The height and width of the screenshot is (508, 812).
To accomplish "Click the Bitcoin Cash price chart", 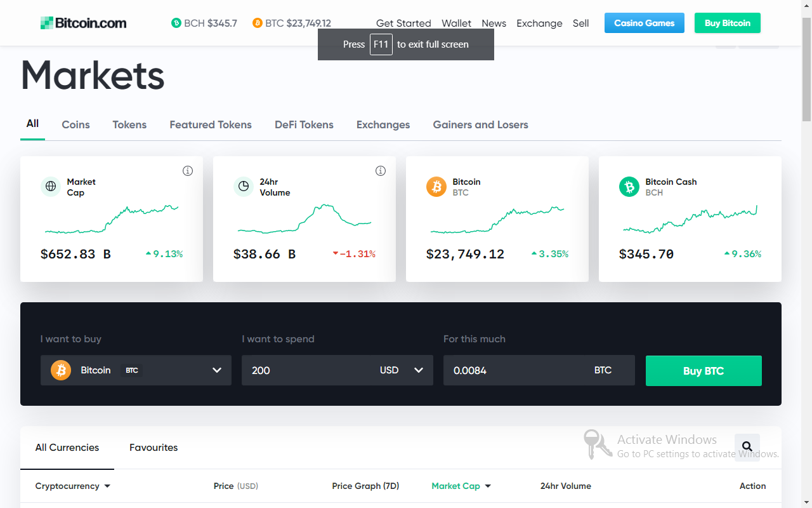I will click(690, 219).
